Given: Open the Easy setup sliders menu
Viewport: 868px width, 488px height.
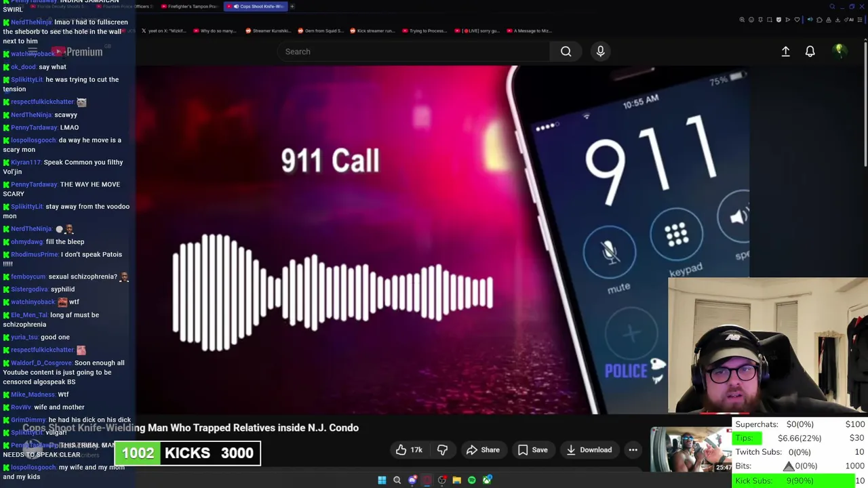Looking at the screenshot, I should [x=859, y=20].
